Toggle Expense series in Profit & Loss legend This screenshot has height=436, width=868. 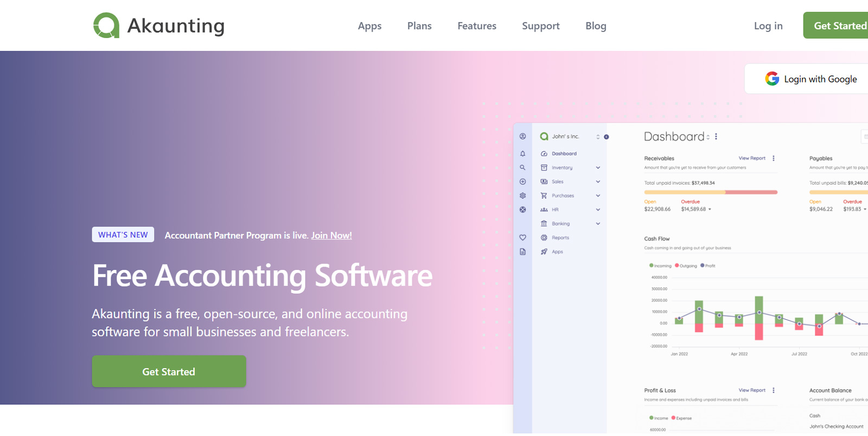coord(681,418)
